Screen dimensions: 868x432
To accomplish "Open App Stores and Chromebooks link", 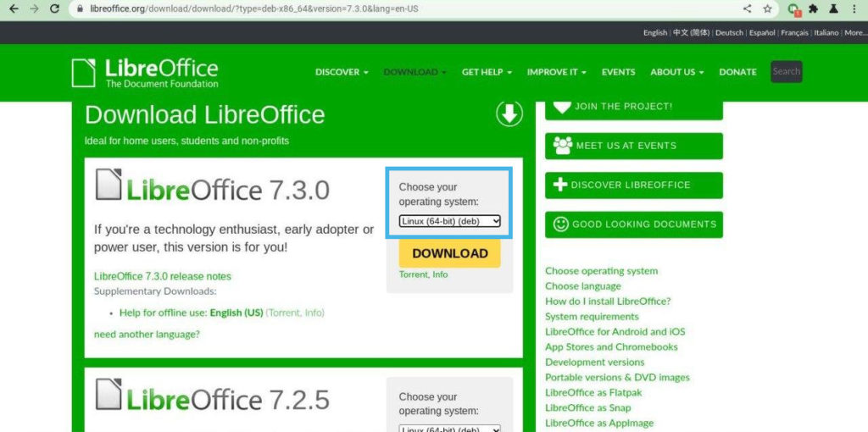I will coord(611,346).
